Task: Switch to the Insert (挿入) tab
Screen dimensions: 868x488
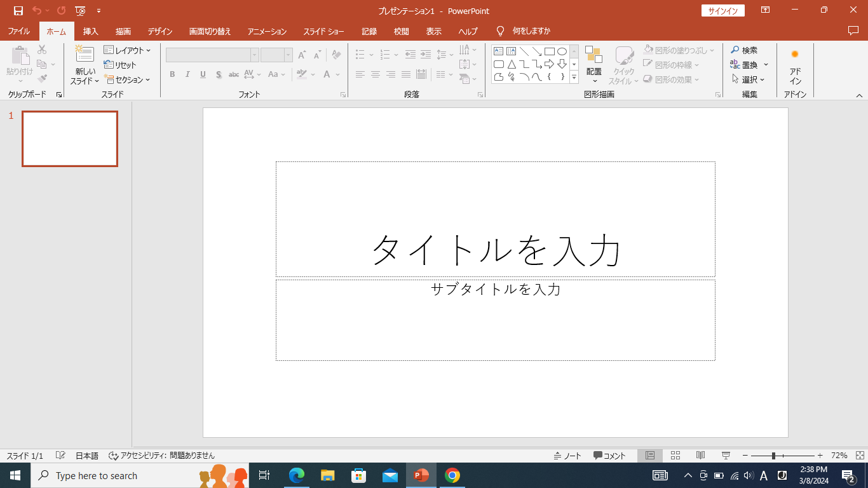Action: pyautogui.click(x=91, y=31)
